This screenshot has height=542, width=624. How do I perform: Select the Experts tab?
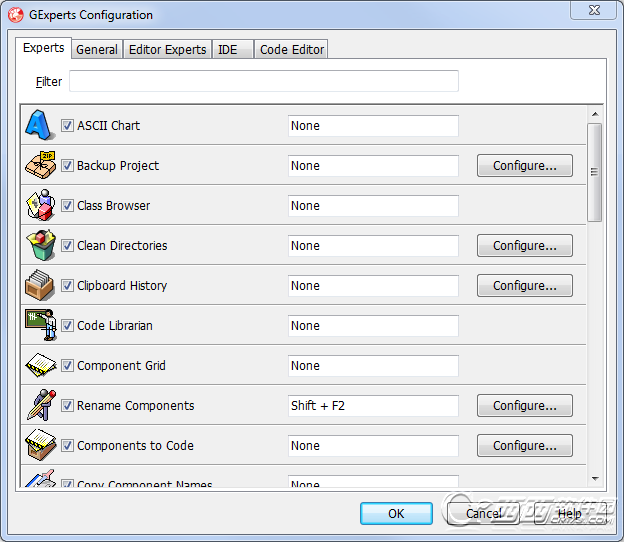[43, 48]
